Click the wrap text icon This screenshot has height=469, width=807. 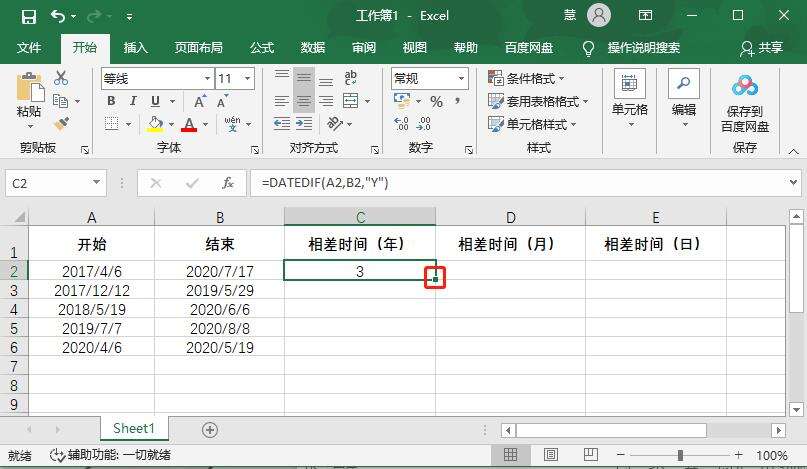(351, 78)
